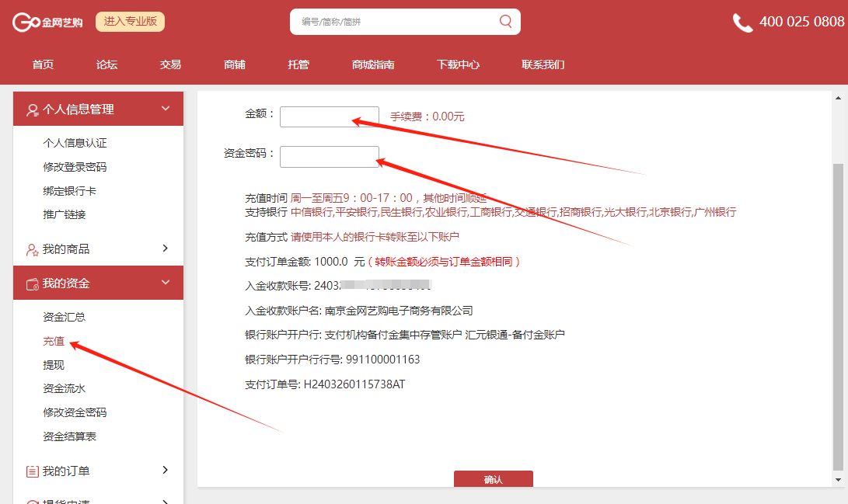
Task: Select 绑定银行卡 in the sidebar
Action: [x=69, y=191]
